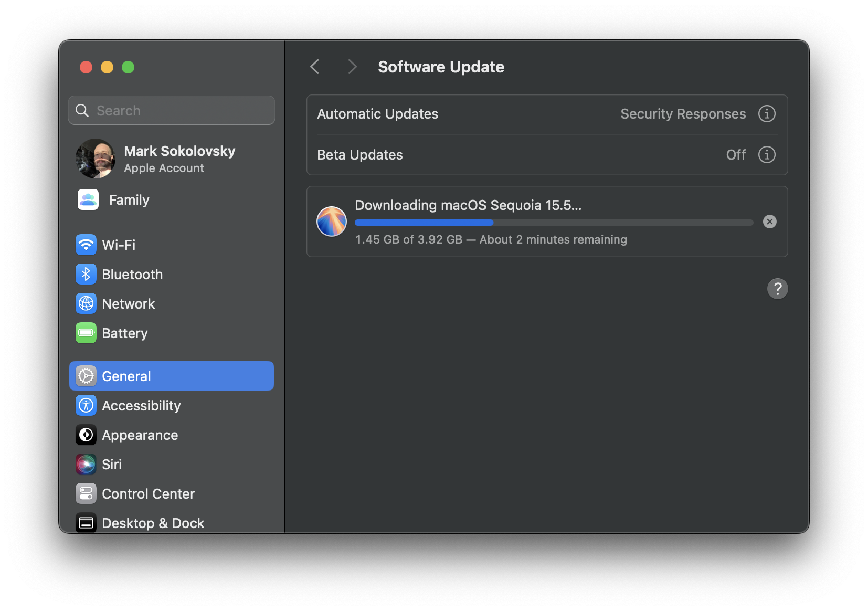Open Wi-Fi settings icon in sidebar
868x611 pixels.
86,245
